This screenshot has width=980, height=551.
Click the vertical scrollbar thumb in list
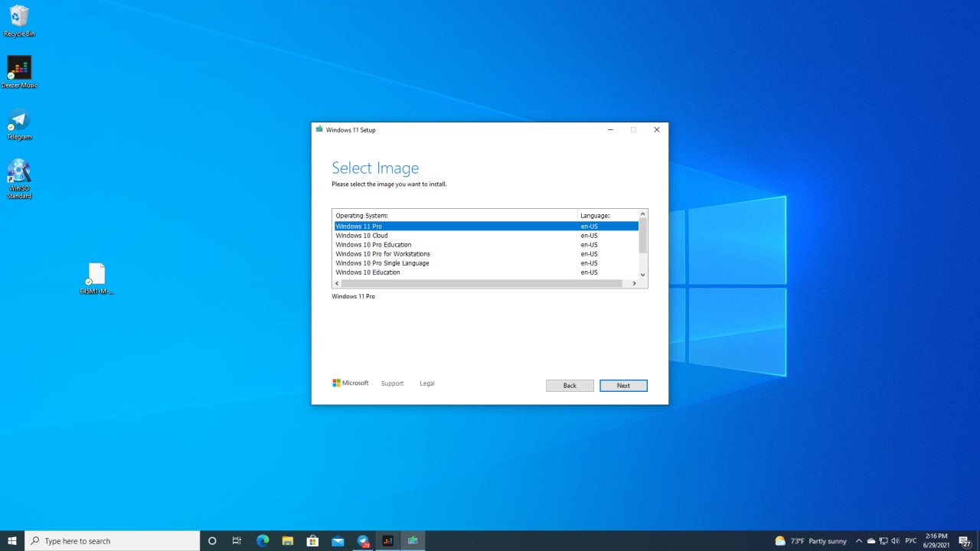[x=642, y=236]
